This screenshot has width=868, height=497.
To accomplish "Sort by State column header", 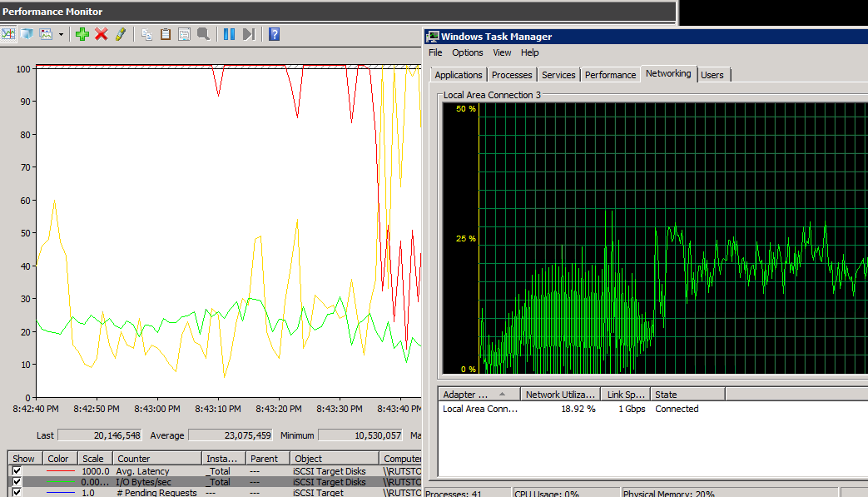I will (687, 395).
